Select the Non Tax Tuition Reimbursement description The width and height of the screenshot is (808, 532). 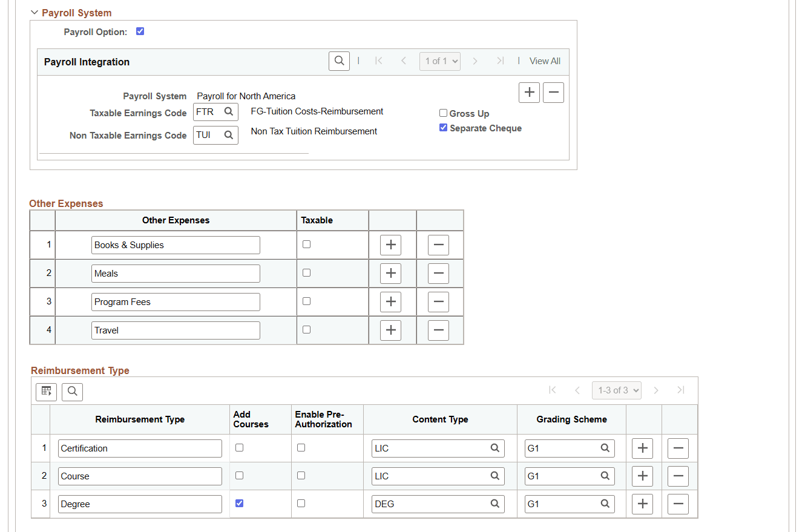pyautogui.click(x=314, y=131)
